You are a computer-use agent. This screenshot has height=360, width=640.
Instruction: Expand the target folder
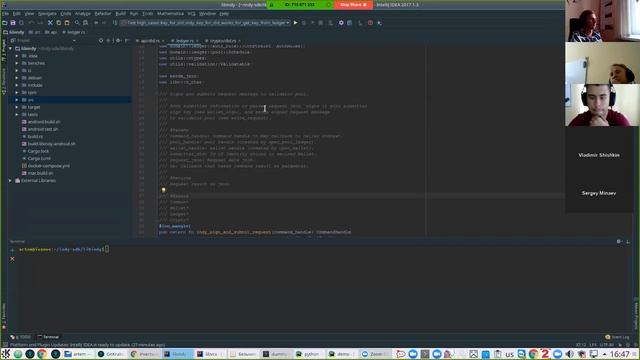click(x=17, y=107)
